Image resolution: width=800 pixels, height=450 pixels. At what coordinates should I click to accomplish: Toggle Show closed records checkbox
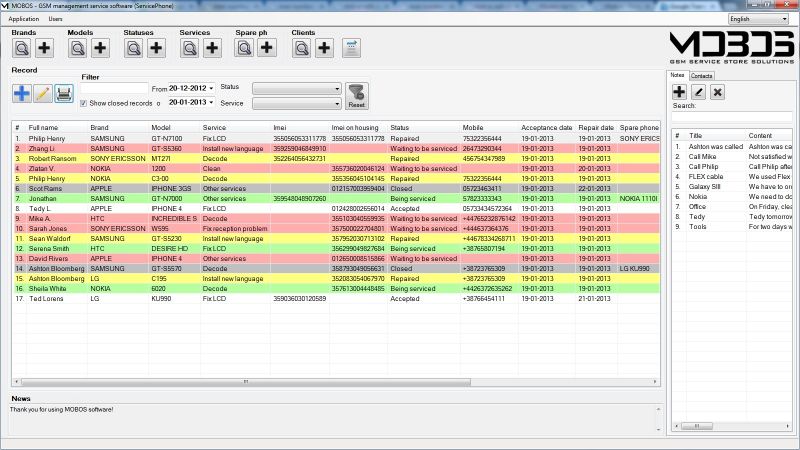click(x=83, y=103)
